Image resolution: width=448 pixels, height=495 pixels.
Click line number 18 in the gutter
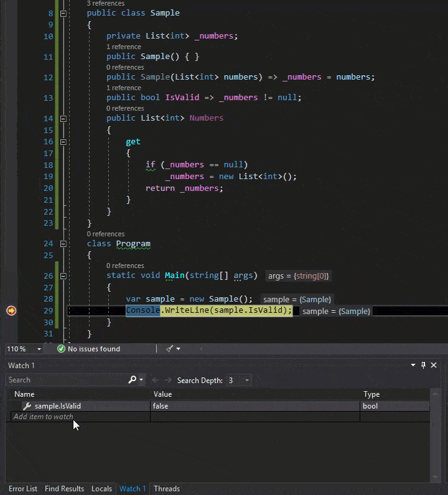tap(49, 165)
